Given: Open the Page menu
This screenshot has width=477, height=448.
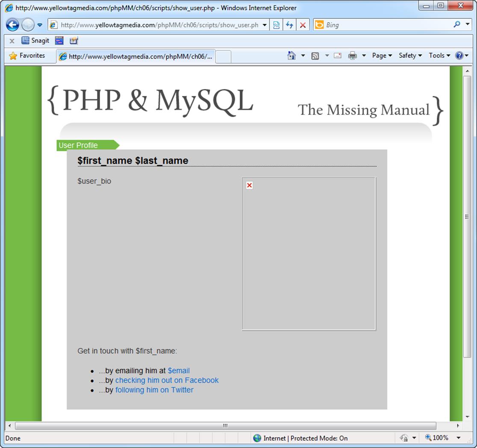Looking at the screenshot, I should coord(382,56).
